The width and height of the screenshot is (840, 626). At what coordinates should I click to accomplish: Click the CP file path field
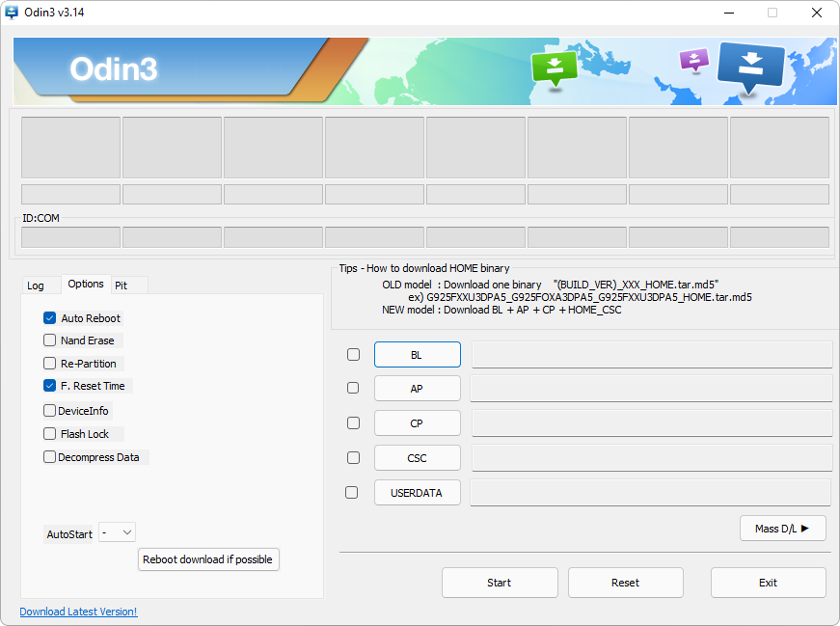point(652,423)
